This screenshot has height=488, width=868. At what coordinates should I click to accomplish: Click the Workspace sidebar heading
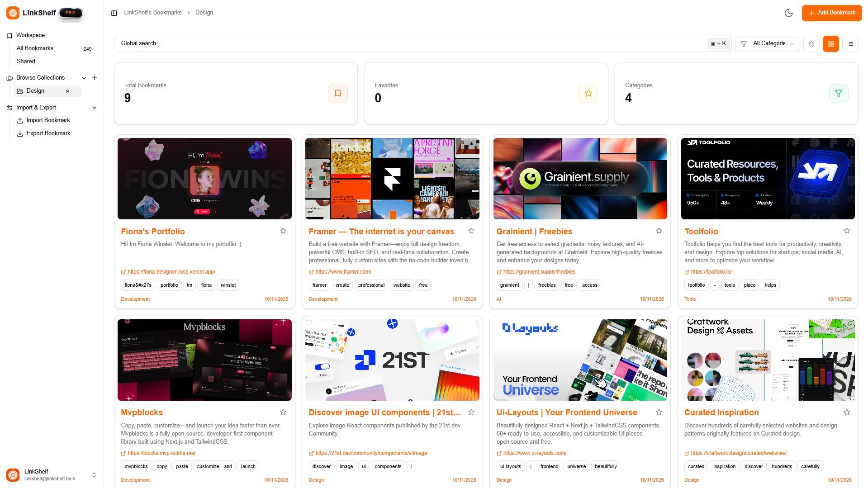[x=30, y=35]
